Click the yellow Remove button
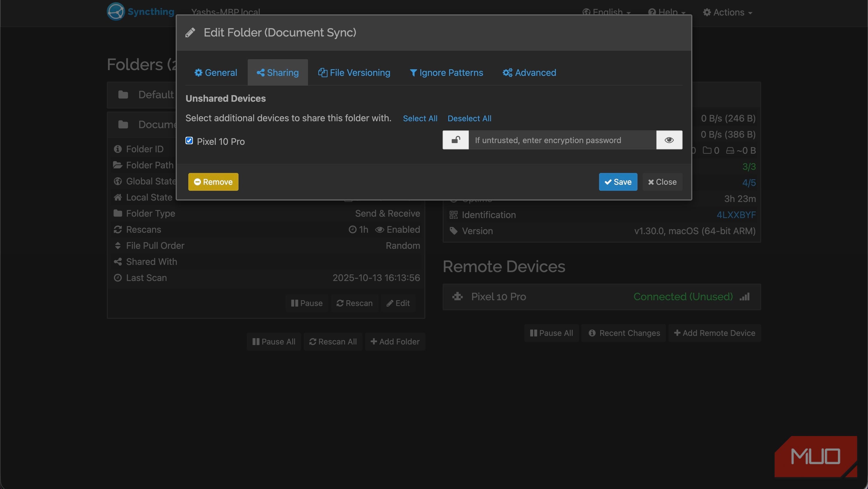This screenshot has width=868, height=489. pyautogui.click(x=213, y=182)
